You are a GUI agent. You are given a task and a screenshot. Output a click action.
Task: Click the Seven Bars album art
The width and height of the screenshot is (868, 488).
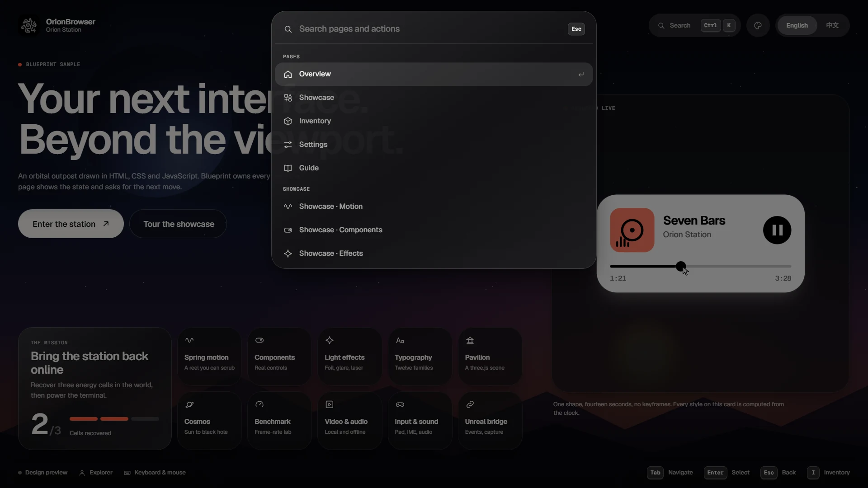[x=632, y=230]
